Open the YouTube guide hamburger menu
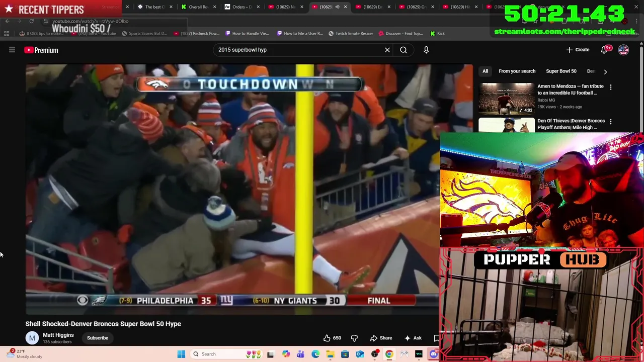The width and height of the screenshot is (644, 362). pyautogui.click(x=12, y=50)
